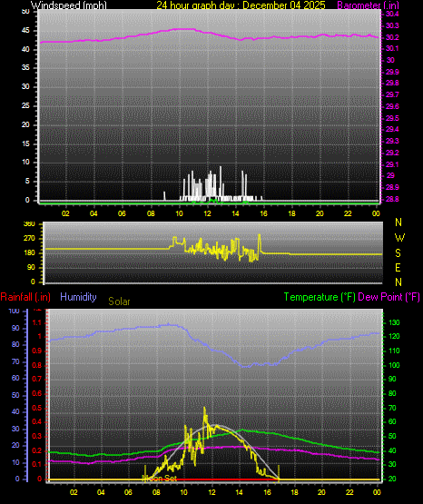The width and height of the screenshot is (423, 504).
Task: Click the 18 hour tick on lower graph
Action: [x=294, y=492]
